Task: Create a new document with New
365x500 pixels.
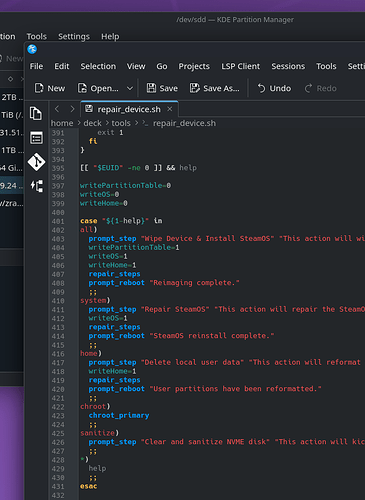Action: click(x=50, y=88)
